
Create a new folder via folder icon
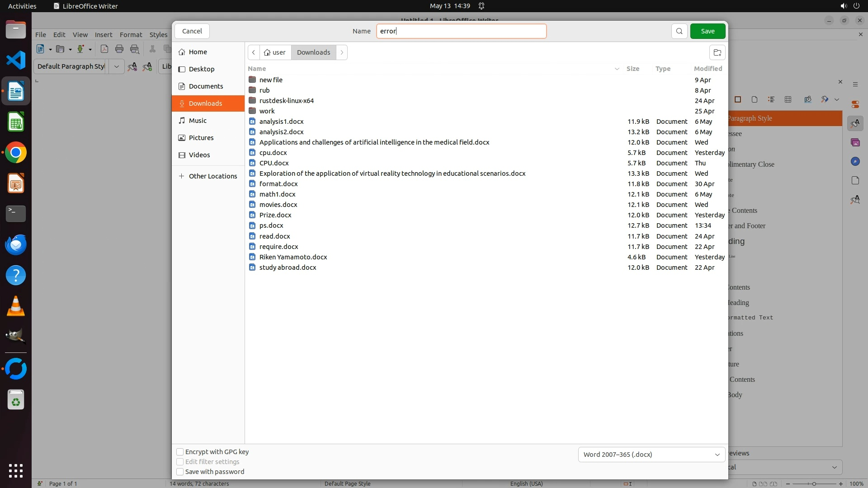pos(717,52)
